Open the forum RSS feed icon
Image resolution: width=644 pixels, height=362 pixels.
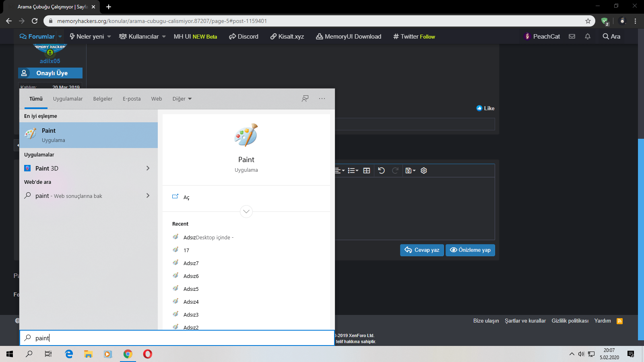620,321
